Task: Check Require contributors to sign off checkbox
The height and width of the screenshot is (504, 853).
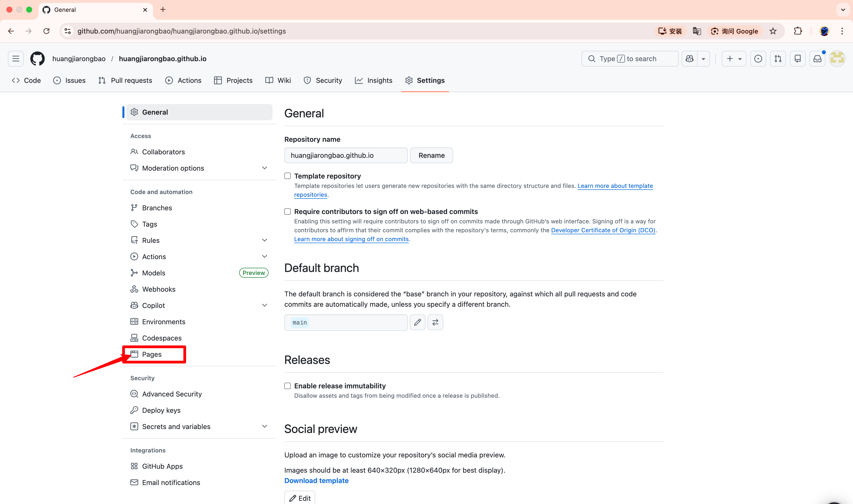Action: pos(288,212)
